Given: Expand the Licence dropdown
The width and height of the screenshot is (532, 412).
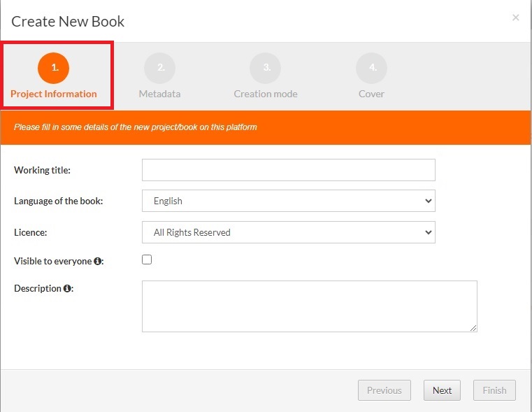Looking at the screenshot, I should point(288,232).
